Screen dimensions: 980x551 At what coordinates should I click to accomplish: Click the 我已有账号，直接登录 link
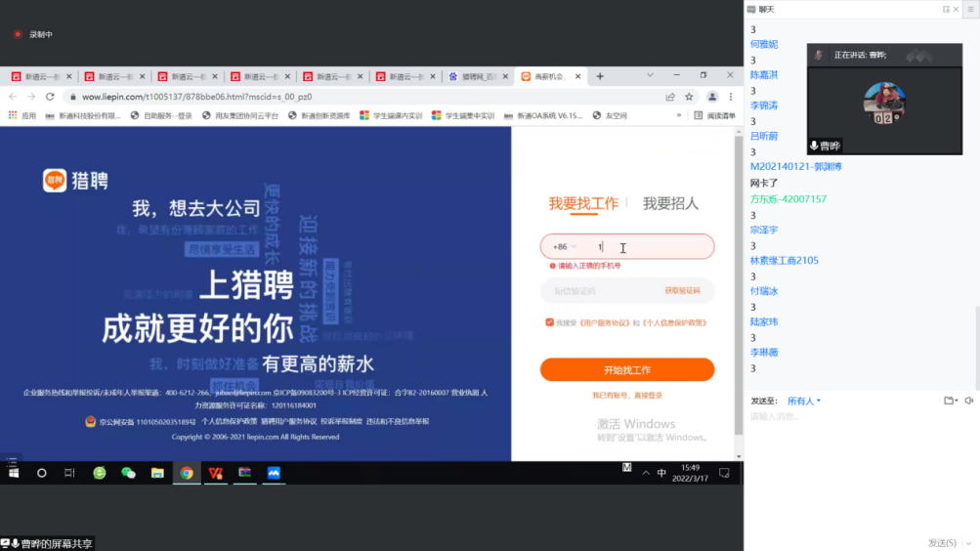(627, 396)
